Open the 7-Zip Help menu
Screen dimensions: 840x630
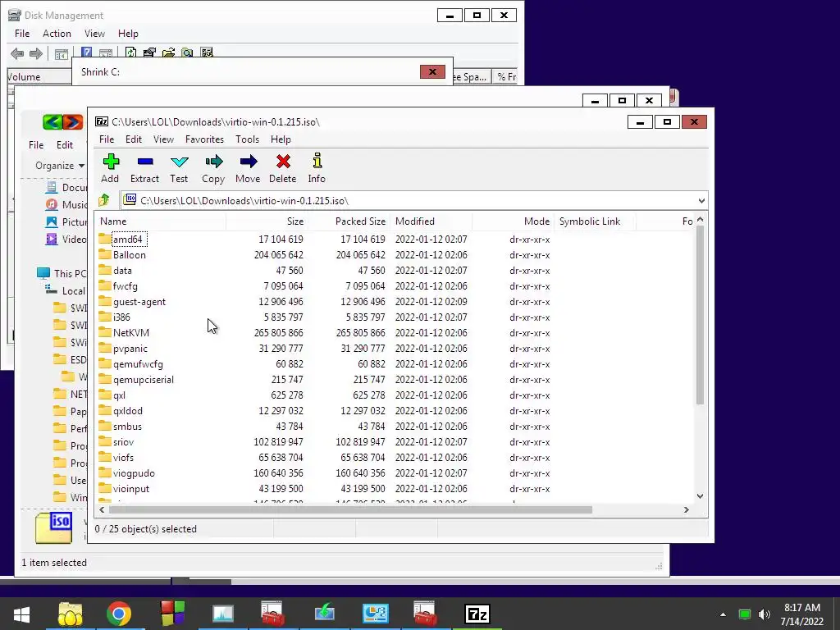281,139
